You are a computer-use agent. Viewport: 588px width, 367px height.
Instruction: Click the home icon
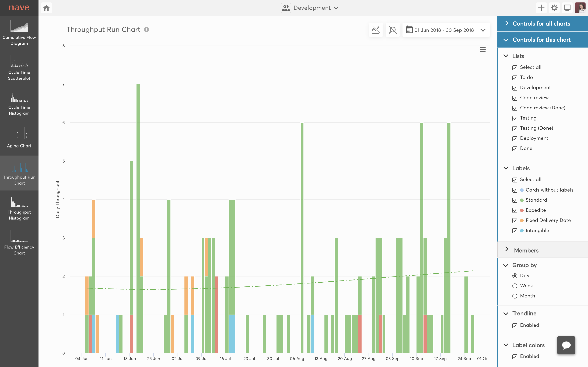46,8
